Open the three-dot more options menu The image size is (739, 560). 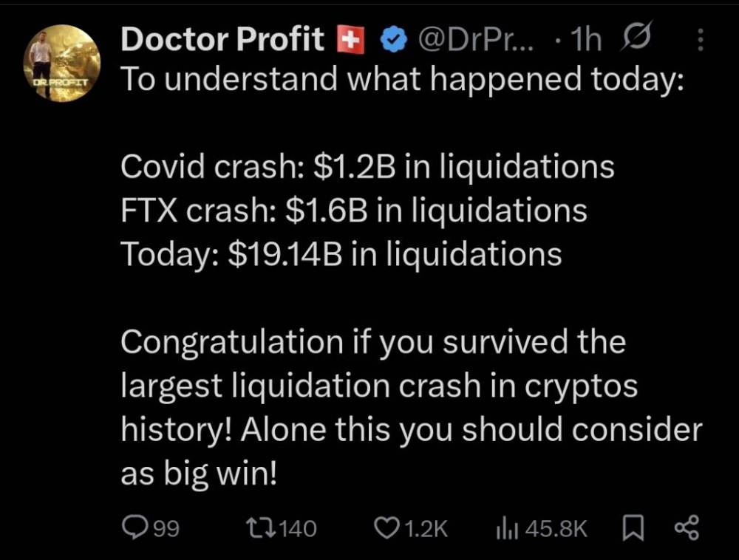click(700, 41)
